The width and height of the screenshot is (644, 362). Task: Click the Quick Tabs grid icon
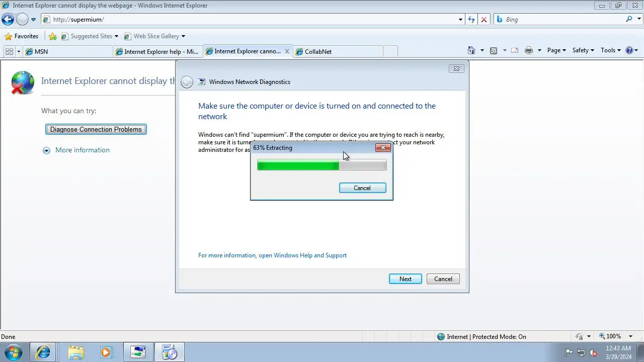pyautogui.click(x=9, y=51)
